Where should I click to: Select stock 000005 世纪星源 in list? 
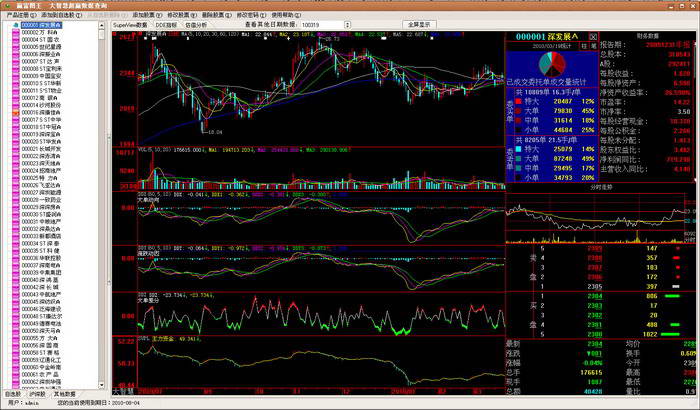(x=41, y=47)
